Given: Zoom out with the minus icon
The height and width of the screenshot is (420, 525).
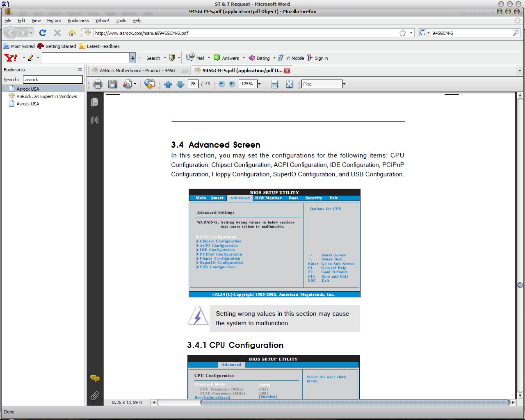Looking at the screenshot, I should click(x=221, y=84).
